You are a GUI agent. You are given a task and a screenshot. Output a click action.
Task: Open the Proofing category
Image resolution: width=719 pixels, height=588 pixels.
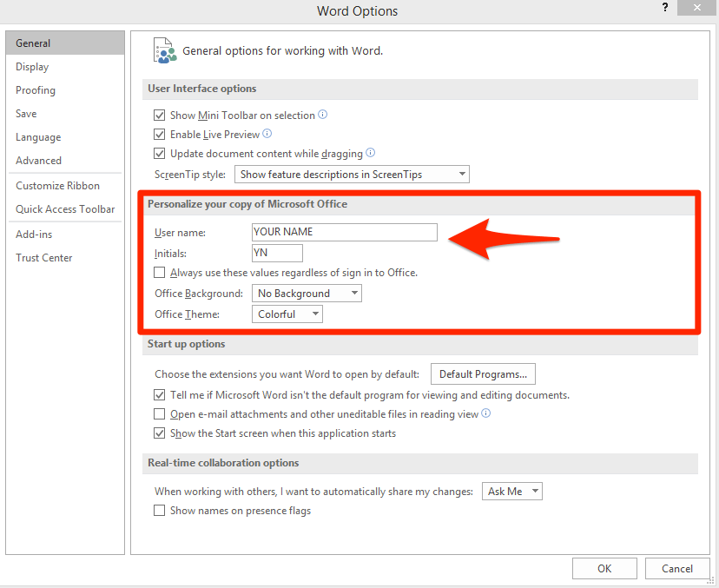(65, 90)
